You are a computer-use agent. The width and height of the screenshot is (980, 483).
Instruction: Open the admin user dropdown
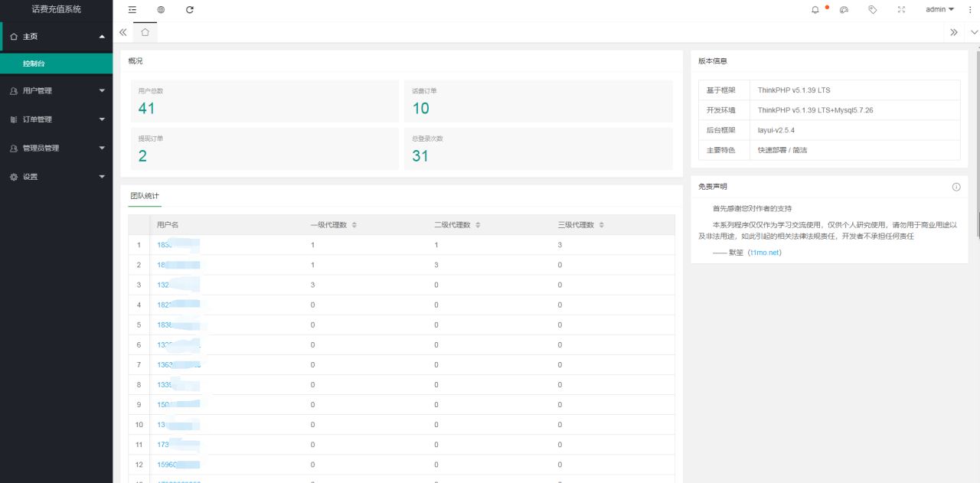click(939, 10)
